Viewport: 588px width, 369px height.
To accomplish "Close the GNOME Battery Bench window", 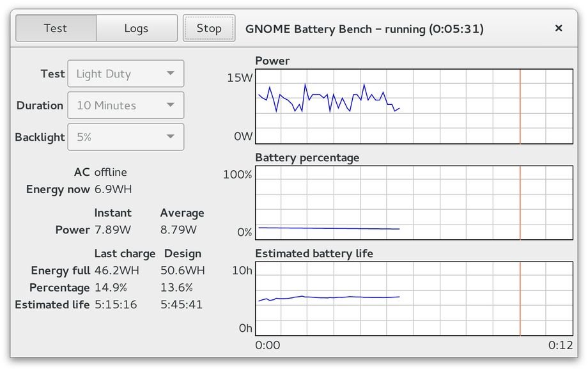I will click(559, 28).
